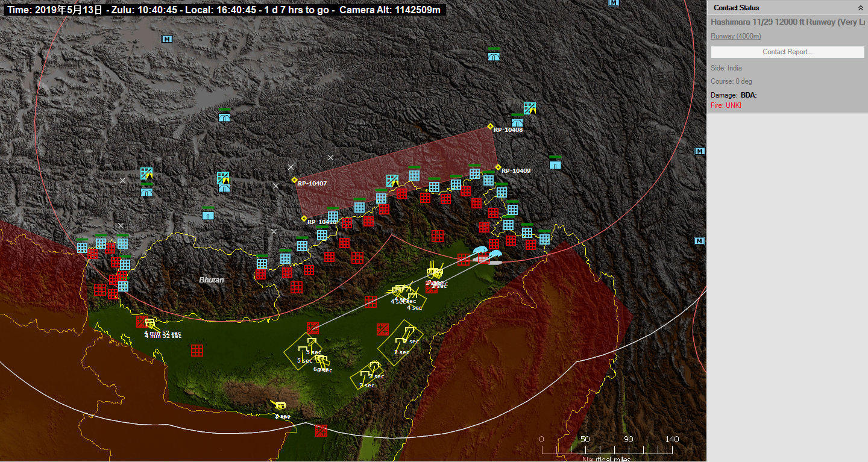The image size is (868, 462).
Task: Select the westernmost hatched cyan unit icon
Action: tap(146, 174)
